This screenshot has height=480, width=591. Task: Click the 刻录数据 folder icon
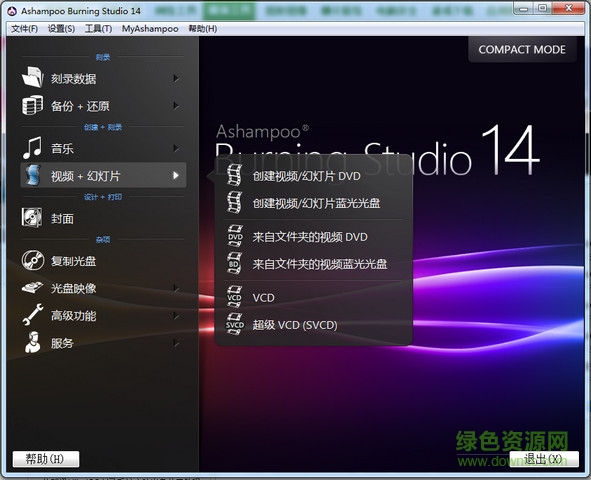tap(33, 77)
